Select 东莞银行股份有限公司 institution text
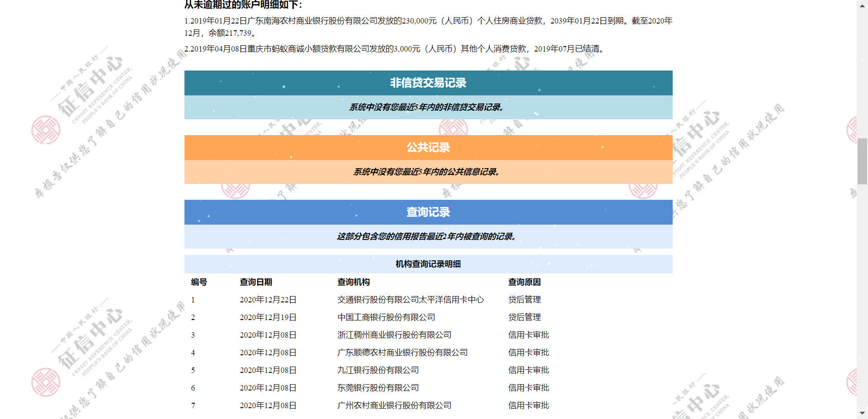This screenshot has height=419, width=868. (x=378, y=388)
